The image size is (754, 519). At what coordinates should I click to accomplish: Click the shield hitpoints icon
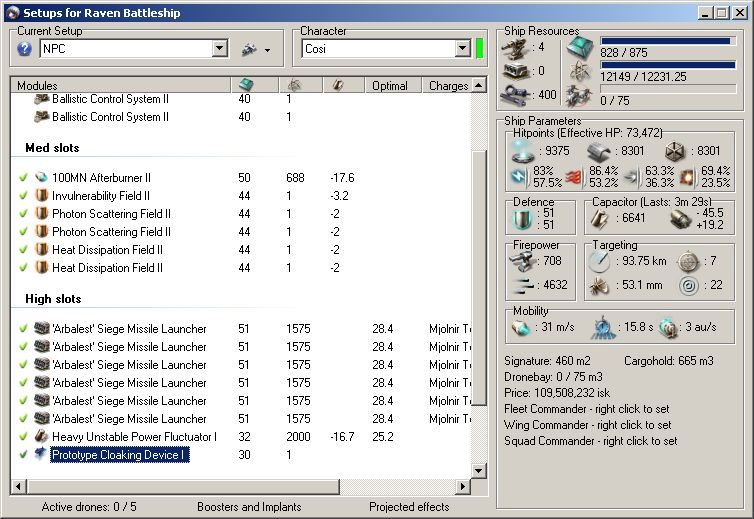(x=520, y=152)
